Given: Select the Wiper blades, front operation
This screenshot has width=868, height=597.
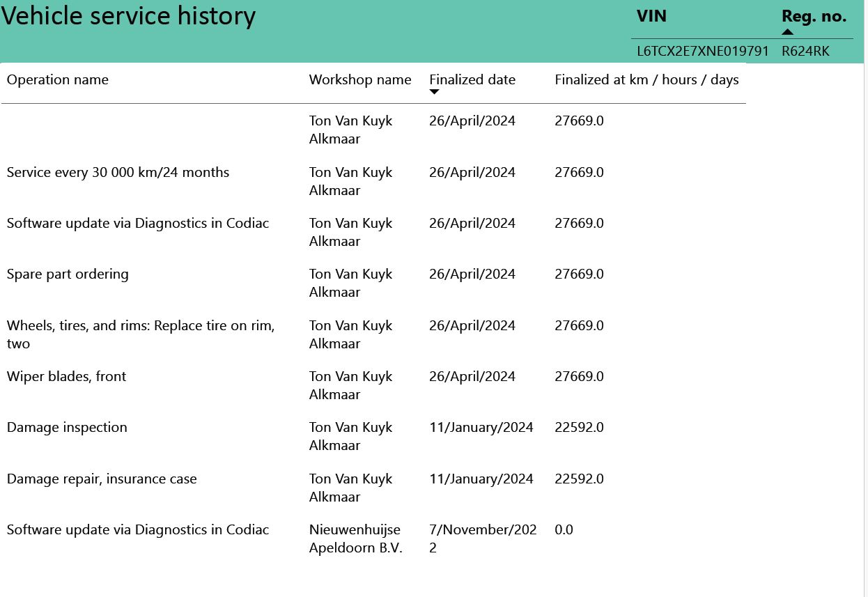Looking at the screenshot, I should coord(66,376).
